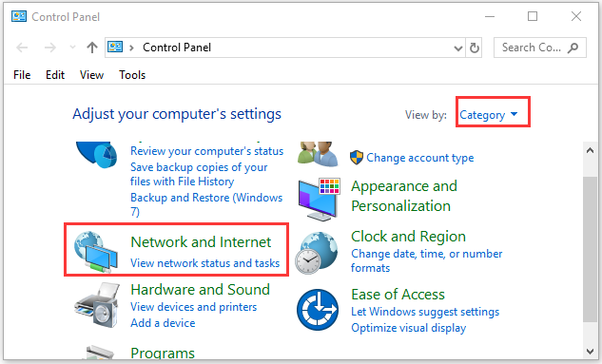Click the User Accounts people icon
The height and width of the screenshot is (364, 602).
[x=318, y=154]
